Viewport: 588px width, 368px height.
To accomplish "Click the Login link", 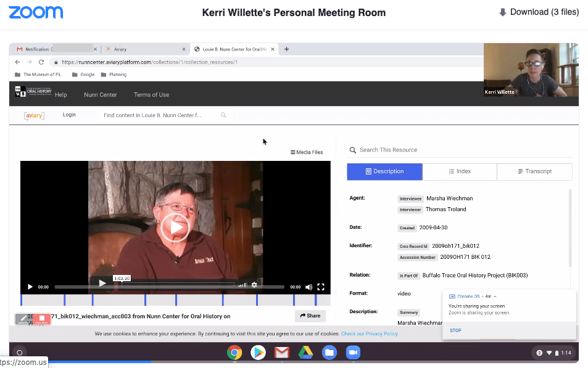I will 69,115.
